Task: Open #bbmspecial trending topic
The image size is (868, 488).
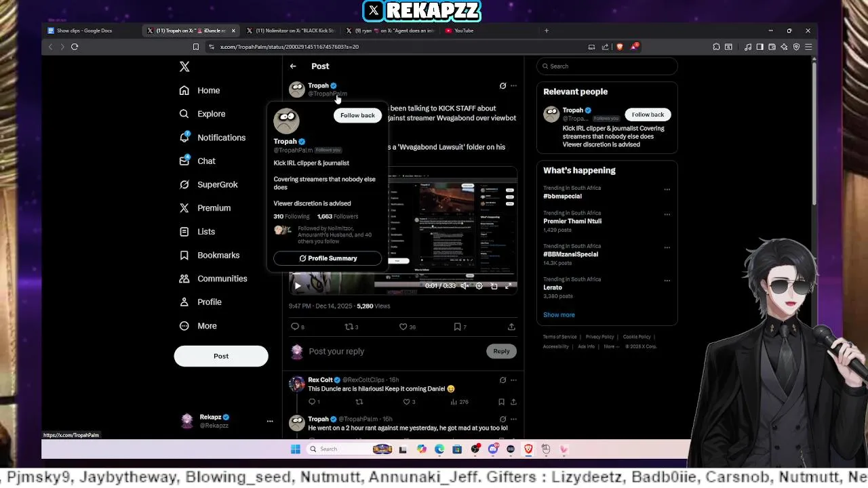Action: (562, 196)
